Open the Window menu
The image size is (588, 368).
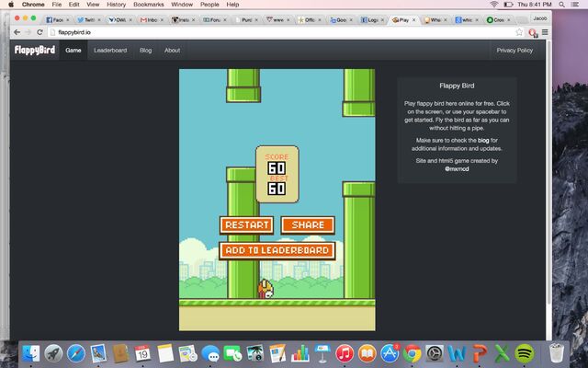(x=182, y=5)
